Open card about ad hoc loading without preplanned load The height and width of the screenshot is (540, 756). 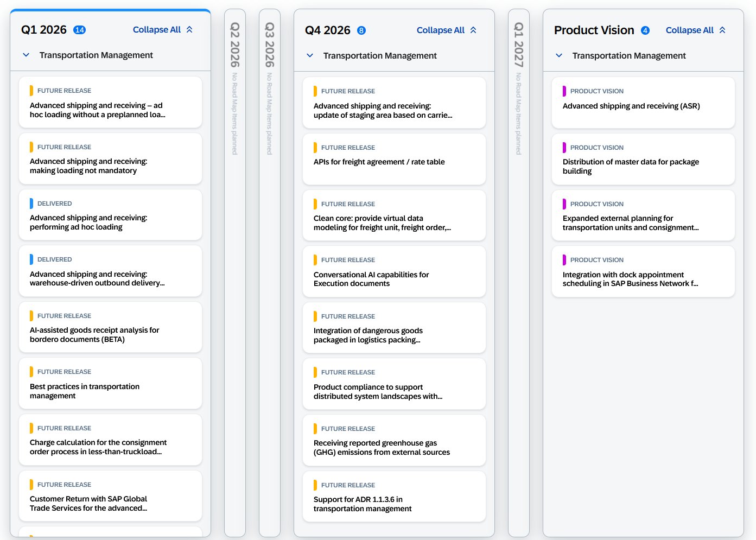tap(110, 102)
